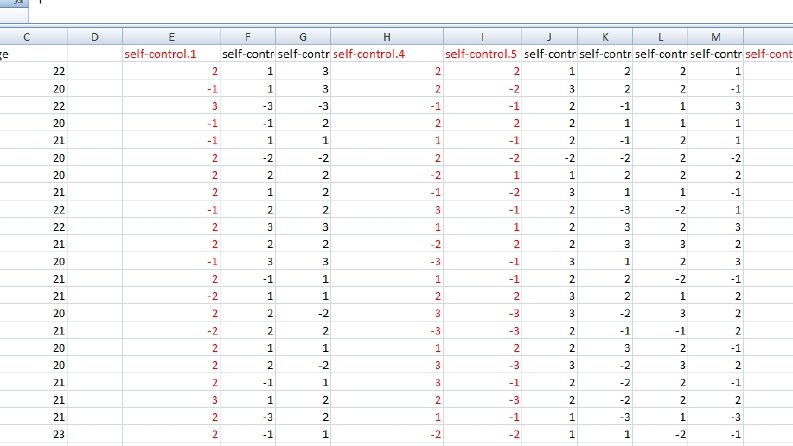Image resolution: width=793 pixels, height=446 pixels.
Task: Click the only -2 value in column F
Action: (x=248, y=158)
